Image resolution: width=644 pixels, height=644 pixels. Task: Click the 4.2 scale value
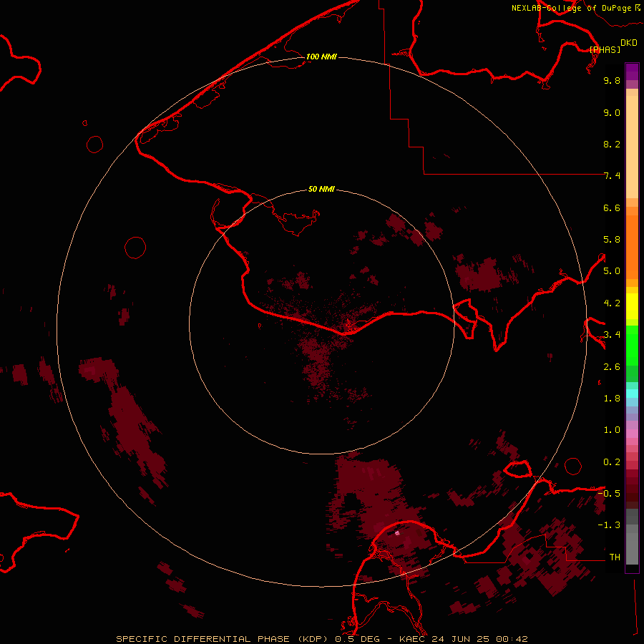[612, 303]
